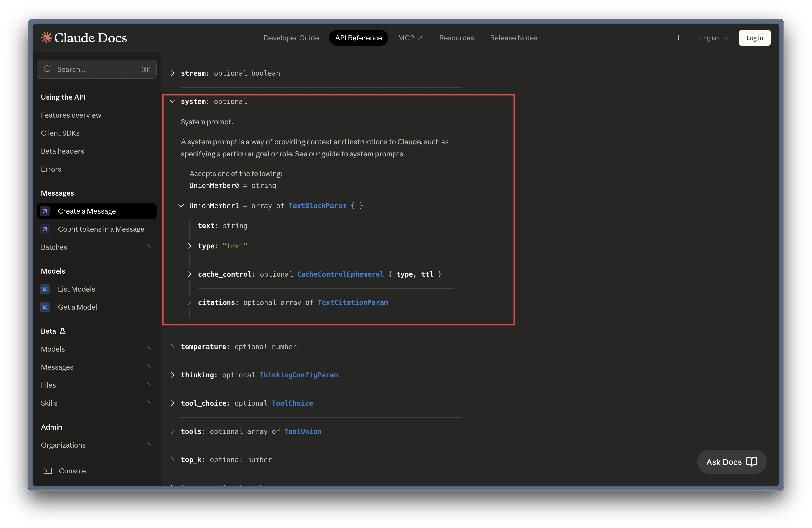The height and width of the screenshot is (528, 812).
Task: Expand the Batches sidebar group
Action: pyautogui.click(x=149, y=247)
